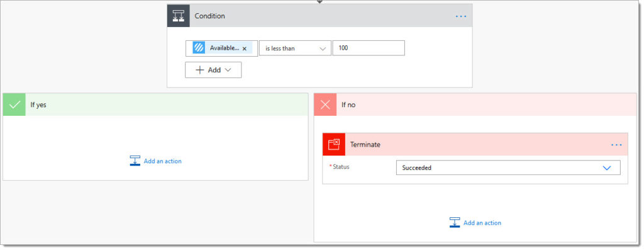Screen dimensions: 644x250
Task: Click the Terminate action title bar
Action: [x=475, y=144]
